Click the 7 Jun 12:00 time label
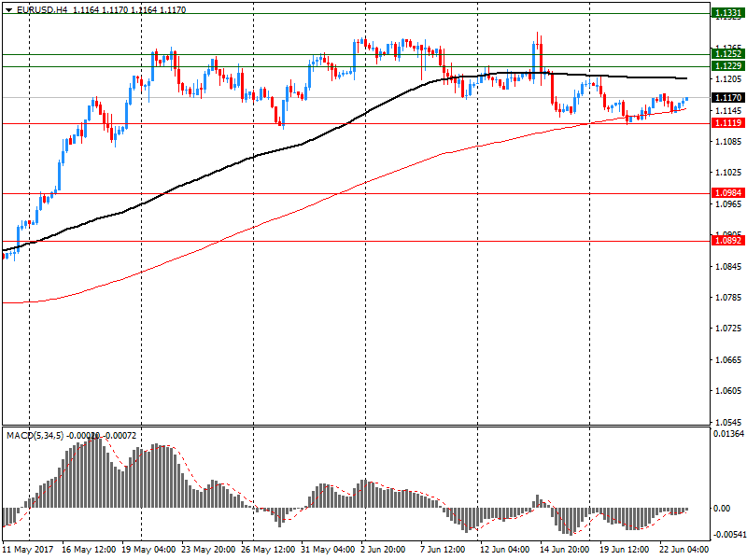 443,549
